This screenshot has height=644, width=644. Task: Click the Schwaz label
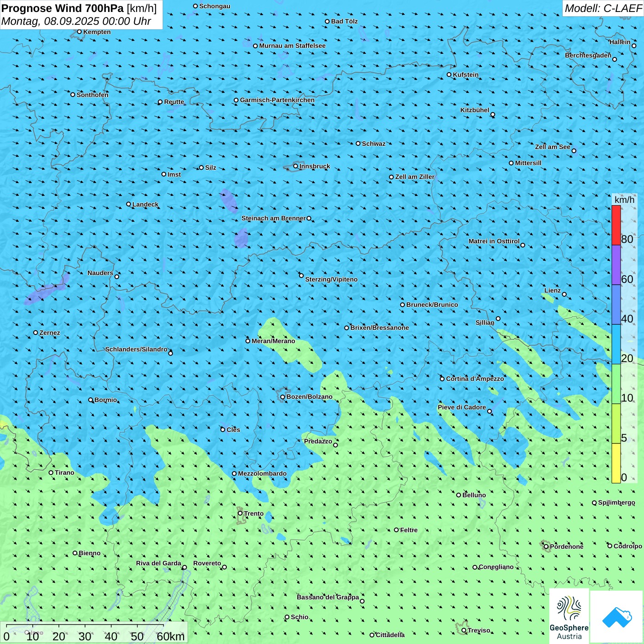tap(374, 144)
